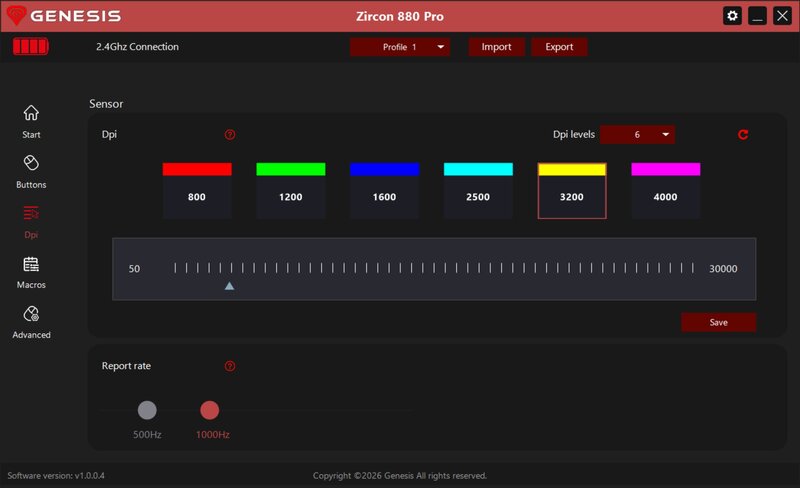Select the 500Hz report rate
Viewport: 800px width, 488px height.
point(147,410)
